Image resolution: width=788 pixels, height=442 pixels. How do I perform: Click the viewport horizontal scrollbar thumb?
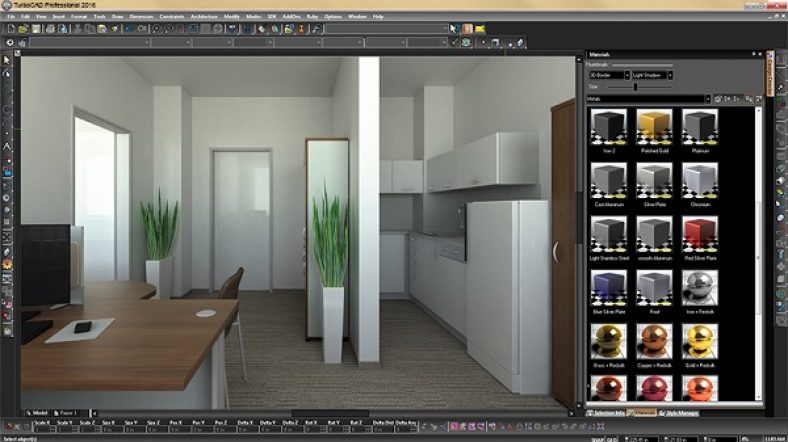click(330, 413)
